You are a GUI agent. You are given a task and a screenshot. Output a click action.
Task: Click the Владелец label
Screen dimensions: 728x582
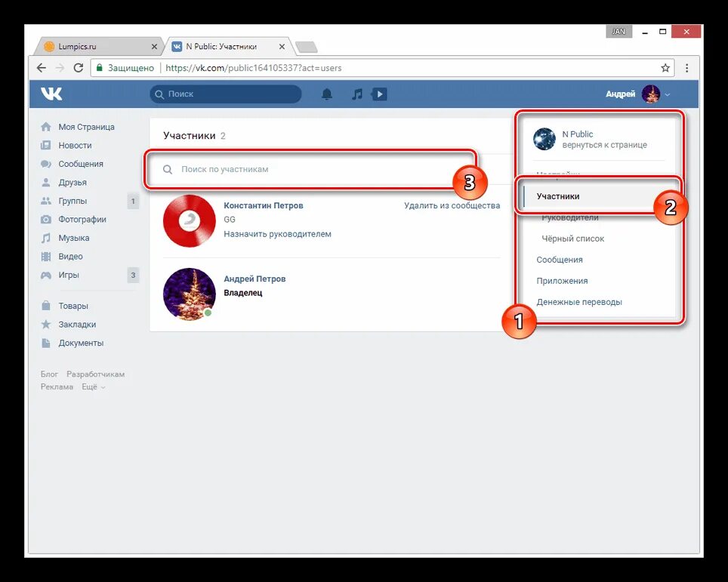[243, 293]
